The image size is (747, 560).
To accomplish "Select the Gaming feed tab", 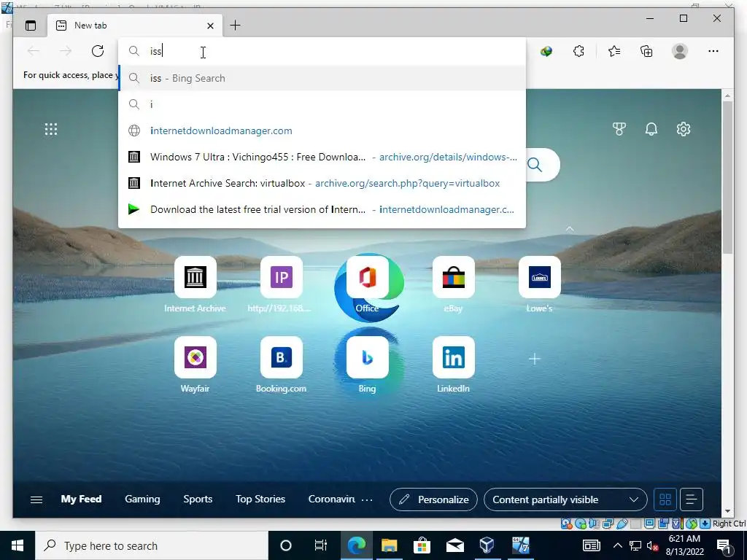I will [x=142, y=499].
